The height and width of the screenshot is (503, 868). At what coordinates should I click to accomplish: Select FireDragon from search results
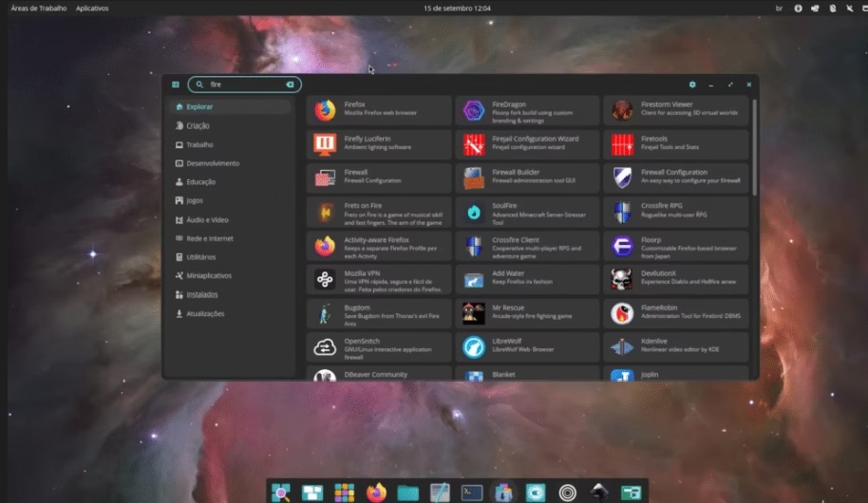[x=526, y=111]
